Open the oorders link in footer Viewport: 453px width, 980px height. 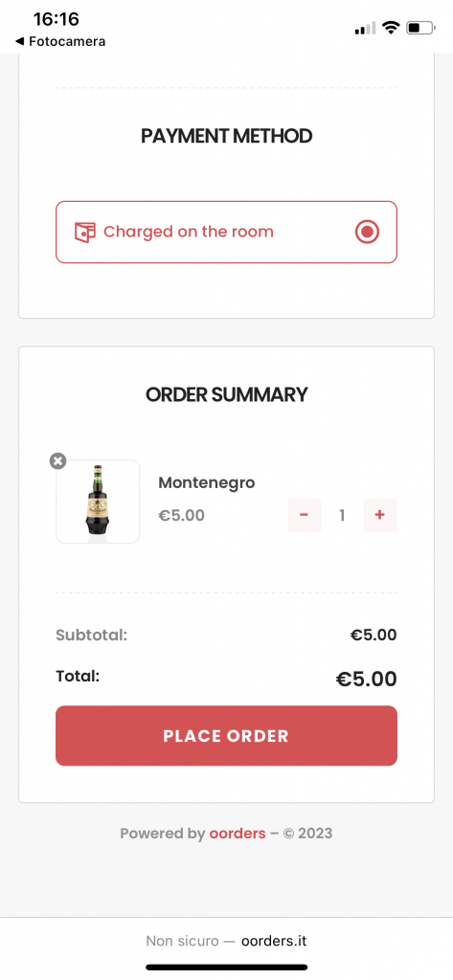pos(238,834)
